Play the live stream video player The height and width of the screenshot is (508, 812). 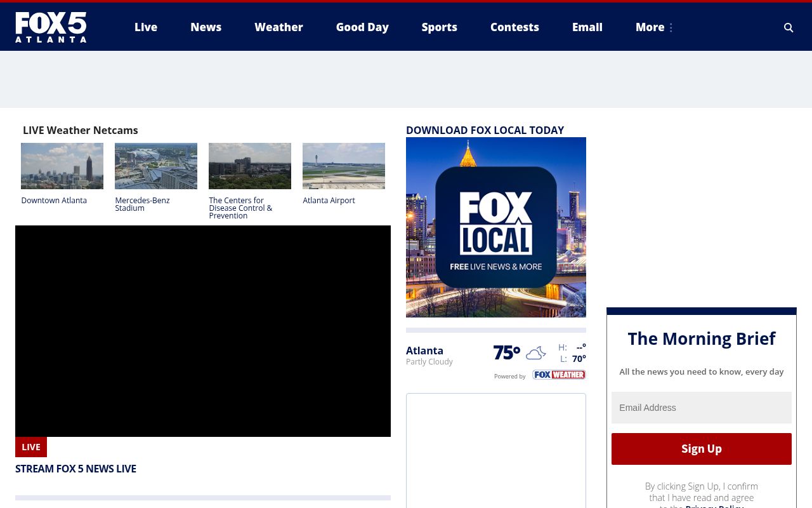(203, 331)
